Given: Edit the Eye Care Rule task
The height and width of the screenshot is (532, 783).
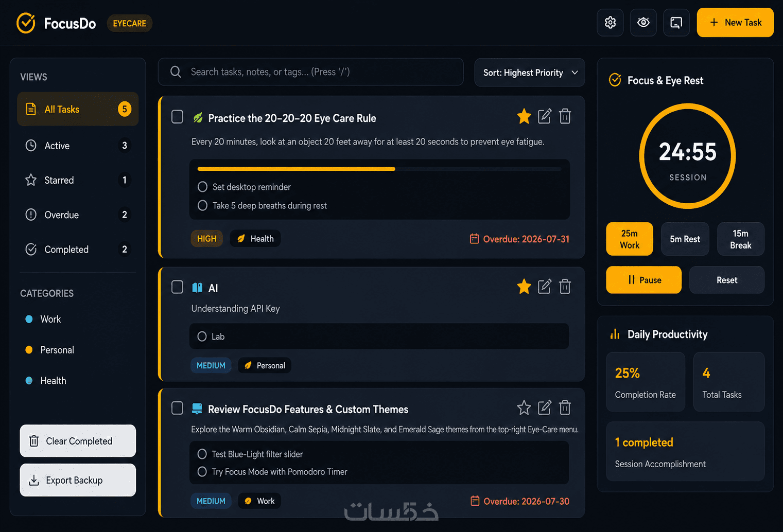Looking at the screenshot, I should coord(545,117).
